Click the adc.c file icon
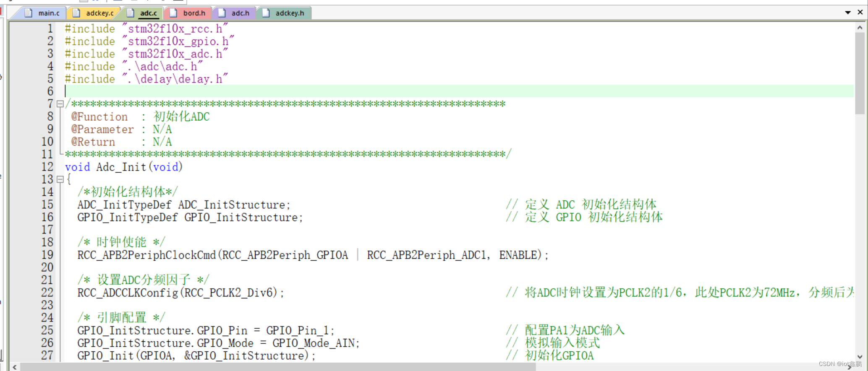 (131, 13)
